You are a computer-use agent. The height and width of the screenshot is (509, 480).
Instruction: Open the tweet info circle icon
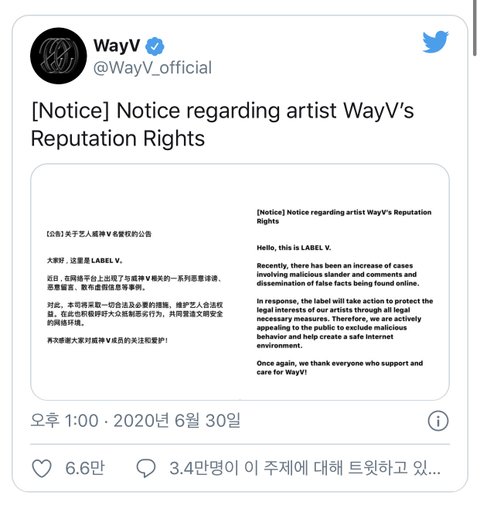[438, 421]
